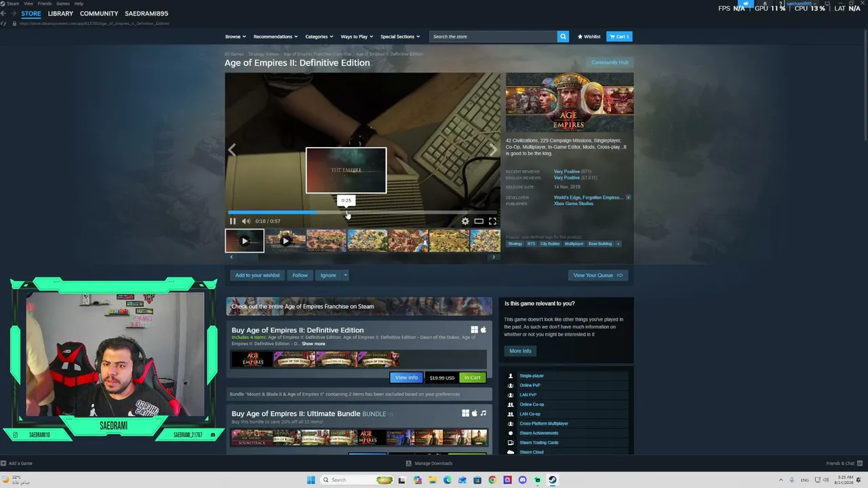
Task: Open video settings gear icon
Action: [x=465, y=221]
